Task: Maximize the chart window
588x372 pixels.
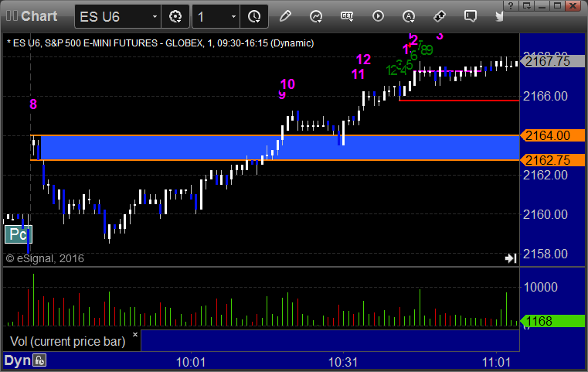Action: [x=558, y=5]
